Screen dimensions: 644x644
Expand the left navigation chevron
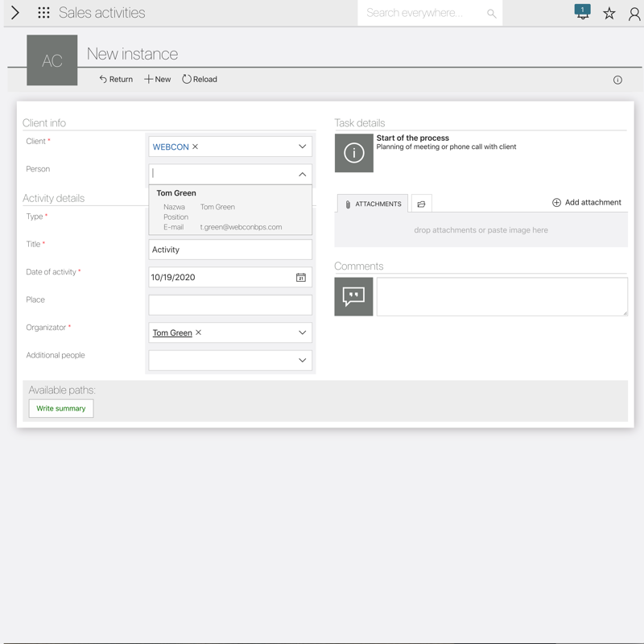(14, 13)
